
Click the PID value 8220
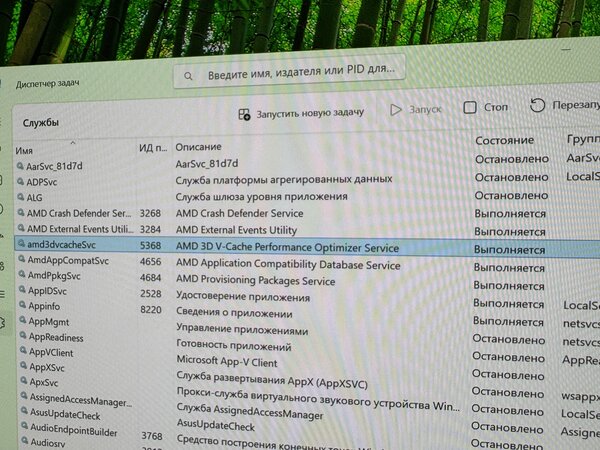click(x=151, y=310)
